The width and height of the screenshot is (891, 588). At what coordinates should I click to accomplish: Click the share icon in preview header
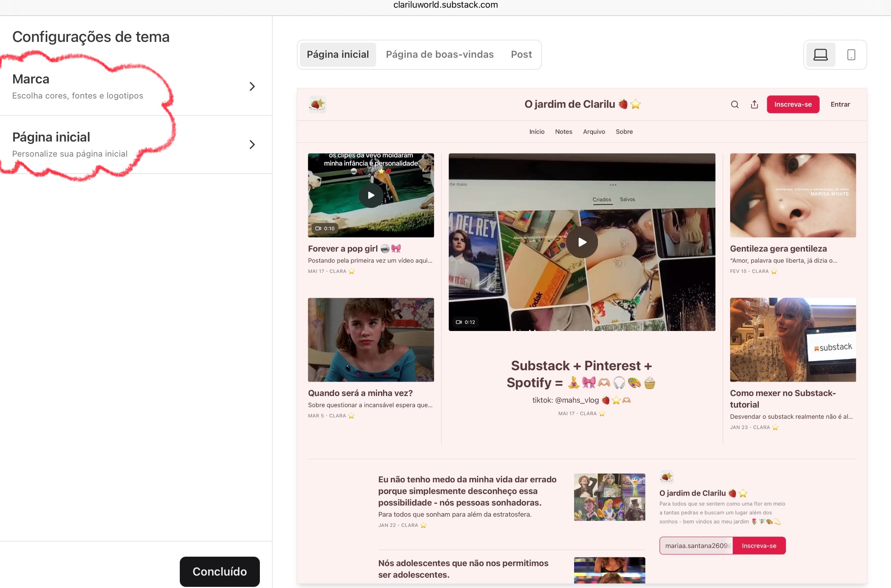coord(754,105)
